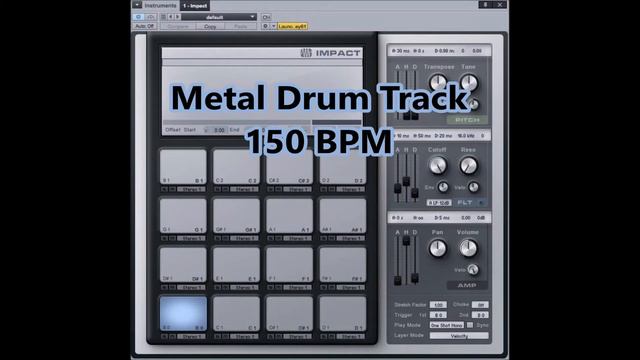Click the Compare button
The height and width of the screenshot is (360, 640).
(178, 26)
